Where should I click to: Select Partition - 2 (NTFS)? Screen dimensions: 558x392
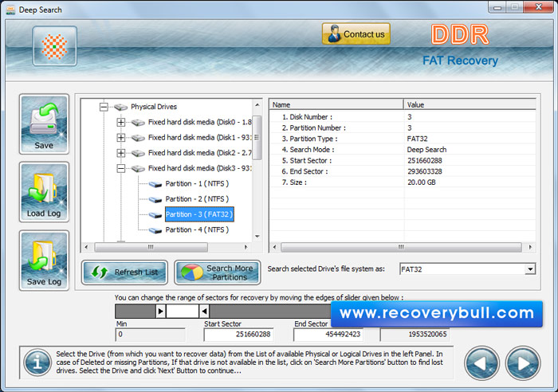pyautogui.click(x=197, y=199)
